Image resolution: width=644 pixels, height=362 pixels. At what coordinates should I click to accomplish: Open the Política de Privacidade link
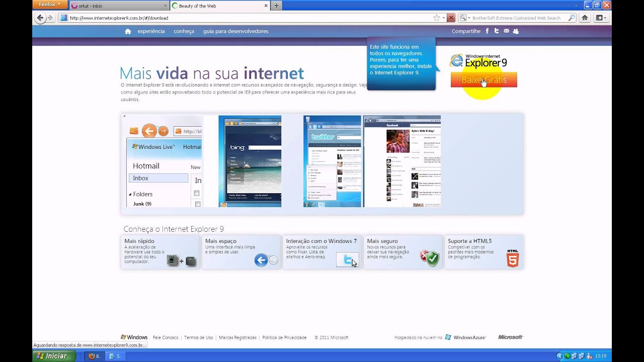tap(284, 337)
